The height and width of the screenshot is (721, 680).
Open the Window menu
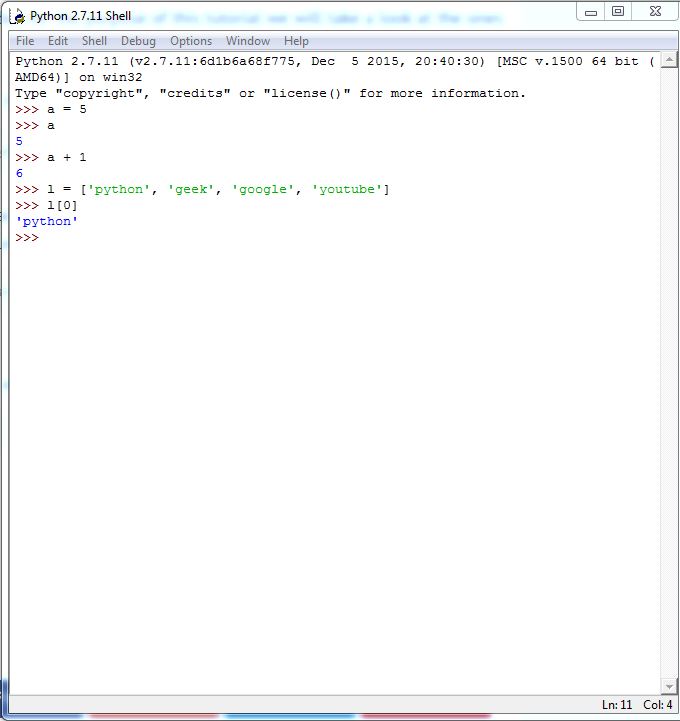[x=248, y=41]
